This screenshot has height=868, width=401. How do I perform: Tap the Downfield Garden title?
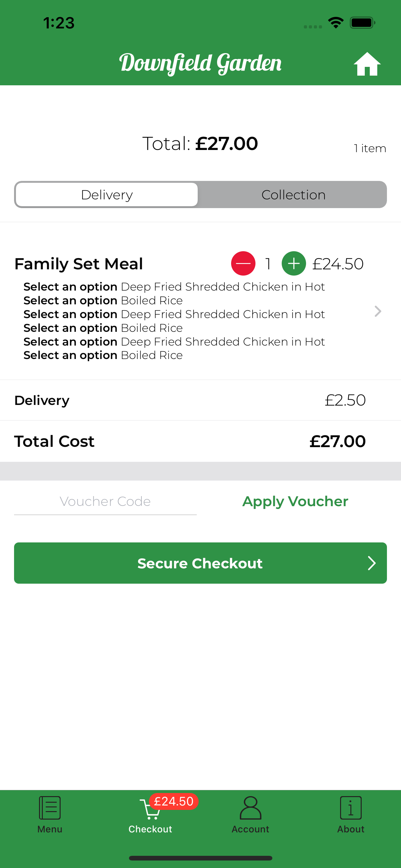(200, 63)
